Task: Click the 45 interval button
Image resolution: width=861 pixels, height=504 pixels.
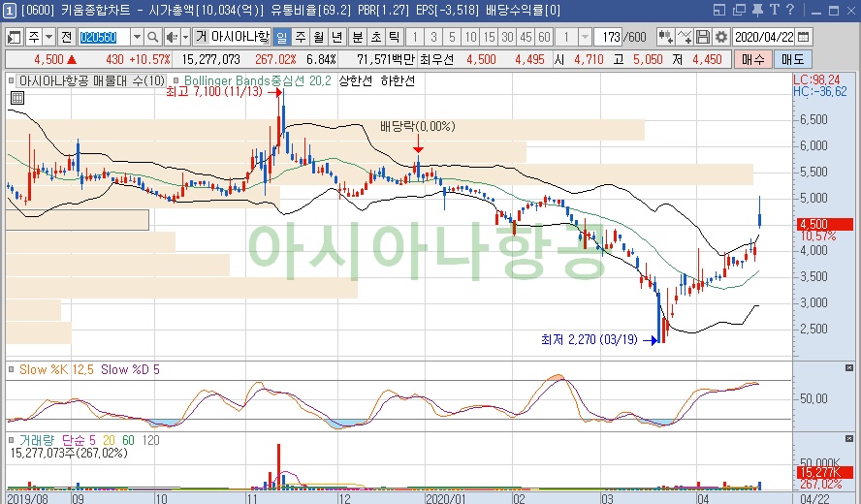Action: click(526, 38)
